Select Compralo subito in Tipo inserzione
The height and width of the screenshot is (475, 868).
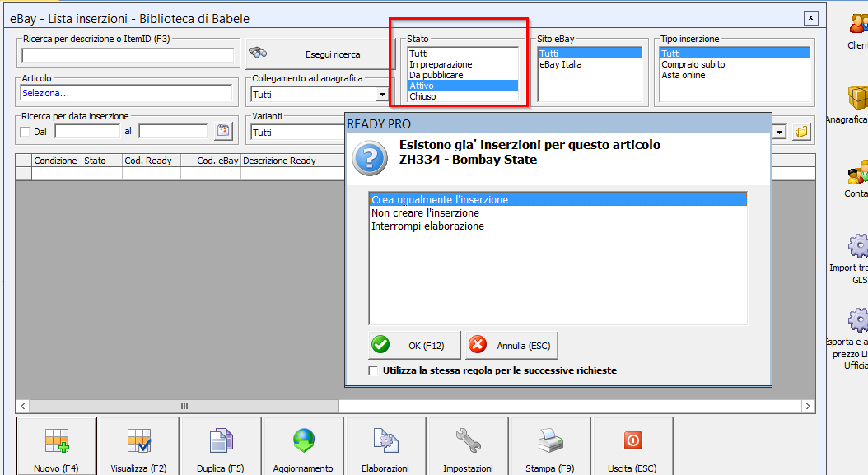[735, 64]
